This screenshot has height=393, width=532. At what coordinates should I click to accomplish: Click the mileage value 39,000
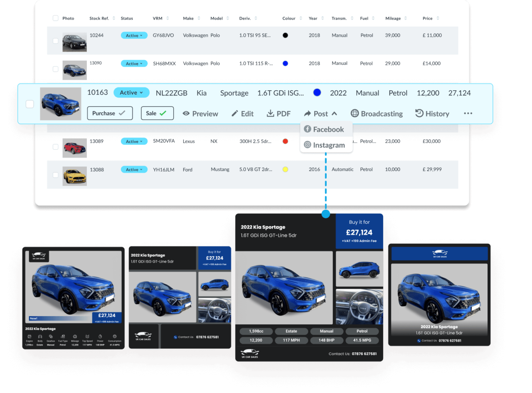coord(393,35)
